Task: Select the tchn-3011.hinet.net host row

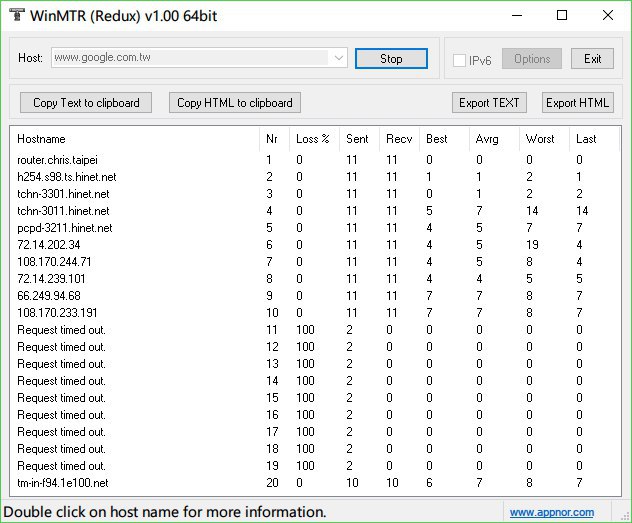Action: point(63,211)
